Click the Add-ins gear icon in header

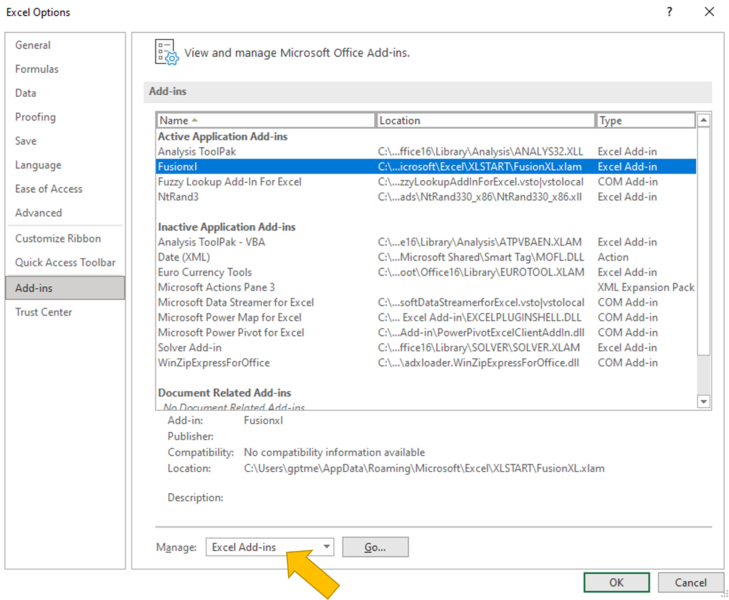[166, 52]
